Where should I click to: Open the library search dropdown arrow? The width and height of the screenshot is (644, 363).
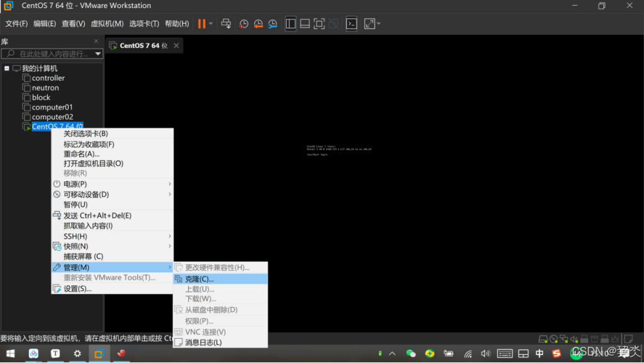(98, 54)
